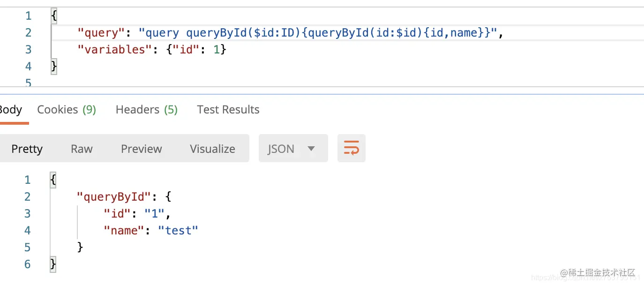Click the request opening brace on line 1
The height and width of the screenshot is (286, 644).
pyautogui.click(x=54, y=16)
